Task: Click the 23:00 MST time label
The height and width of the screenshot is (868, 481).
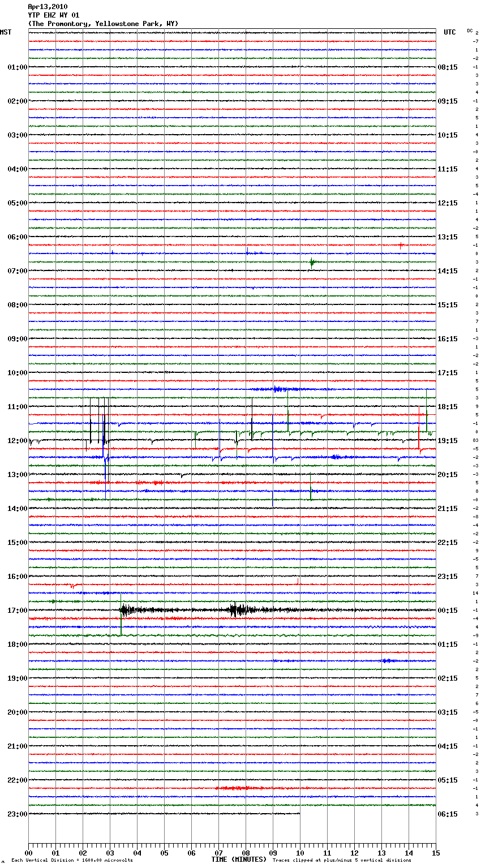Action: pyautogui.click(x=17, y=814)
